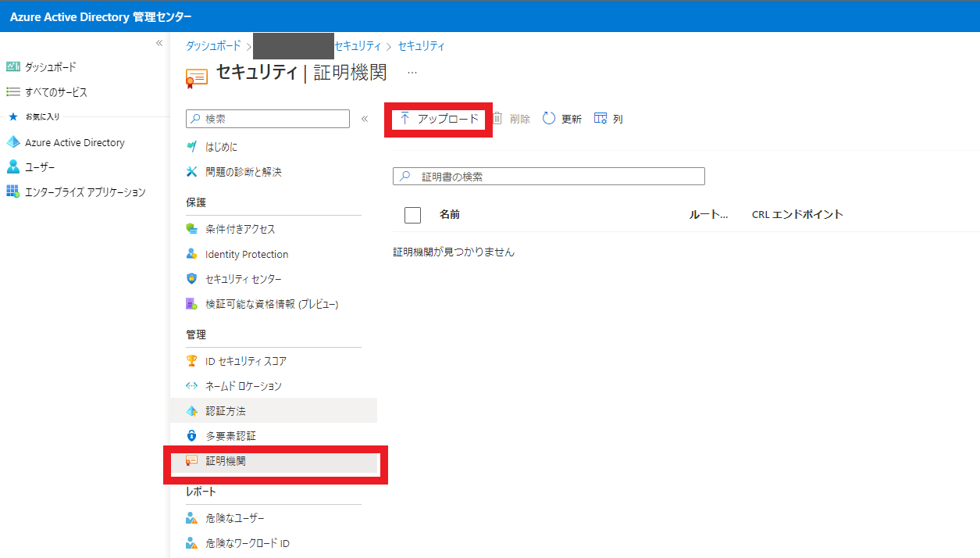
Task: Click the 証明書の検索 search field
Action: pyautogui.click(x=549, y=177)
